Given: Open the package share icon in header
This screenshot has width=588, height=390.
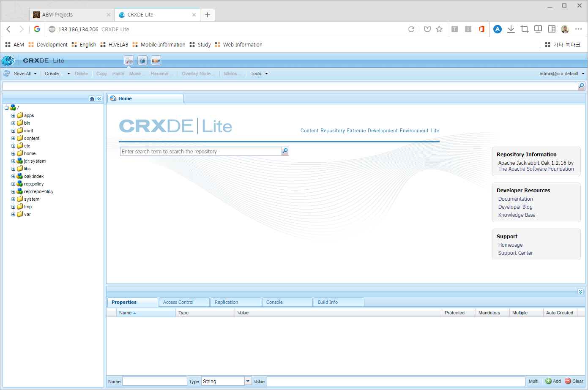Looking at the screenshot, I should pos(156,61).
